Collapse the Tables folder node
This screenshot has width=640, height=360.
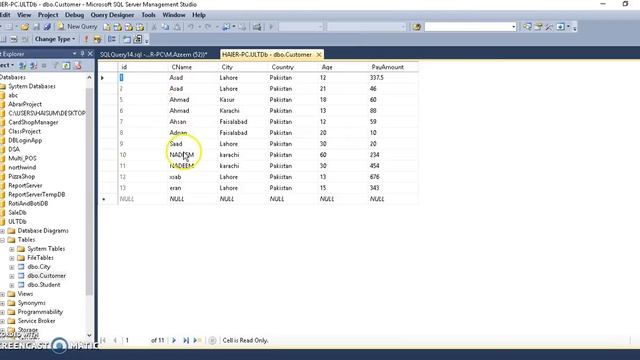(2, 240)
